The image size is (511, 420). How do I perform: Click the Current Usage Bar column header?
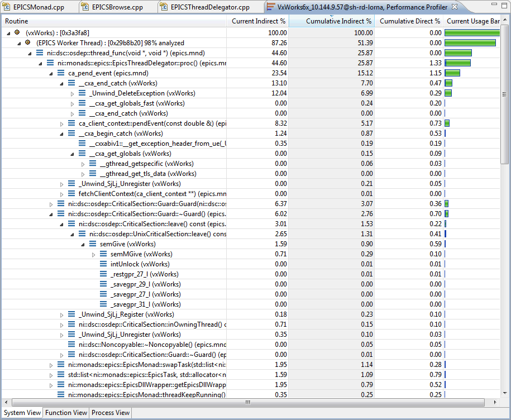(471, 21)
